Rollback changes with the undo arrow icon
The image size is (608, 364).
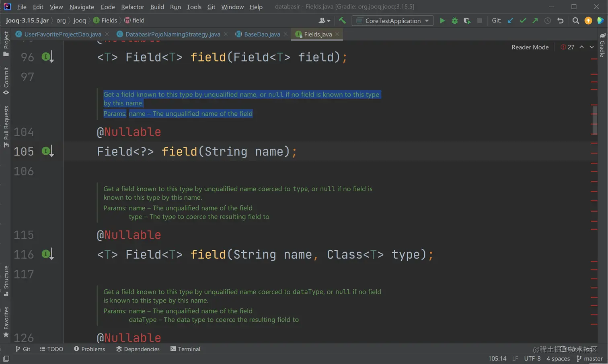(560, 20)
